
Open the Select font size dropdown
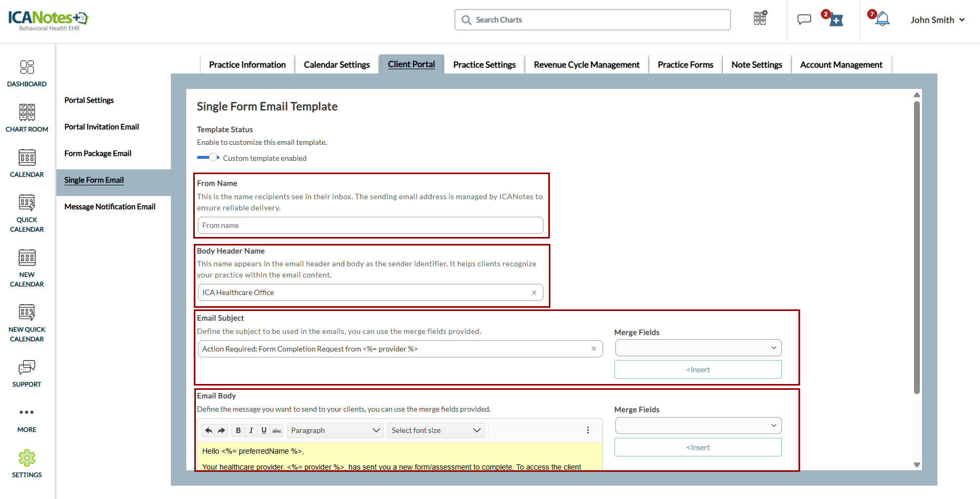point(435,430)
